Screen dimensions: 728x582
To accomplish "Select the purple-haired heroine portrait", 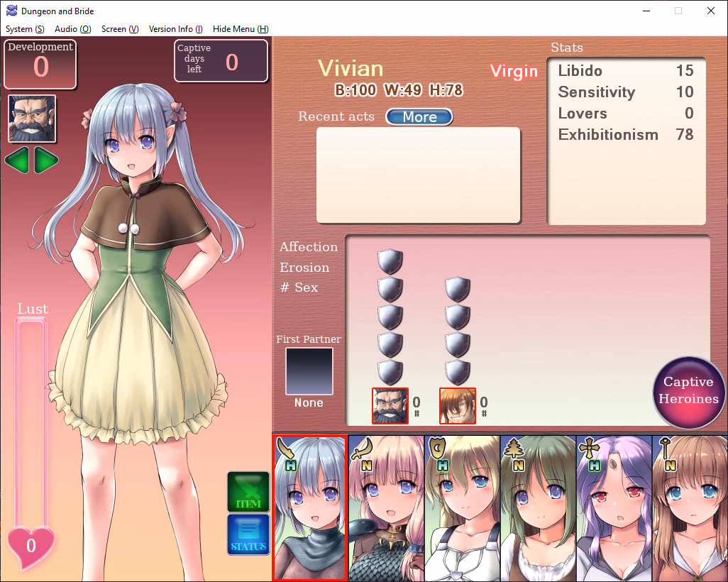I will tap(614, 508).
